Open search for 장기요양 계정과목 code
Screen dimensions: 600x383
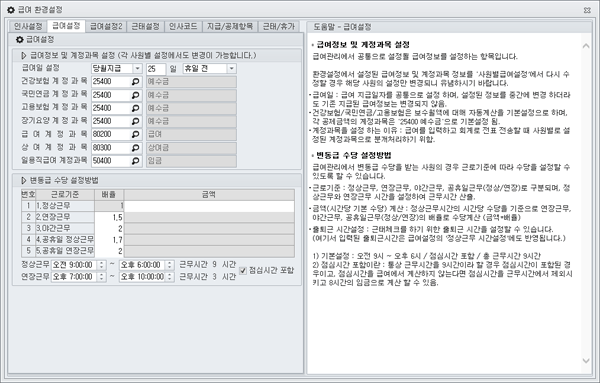pyautogui.click(x=135, y=122)
